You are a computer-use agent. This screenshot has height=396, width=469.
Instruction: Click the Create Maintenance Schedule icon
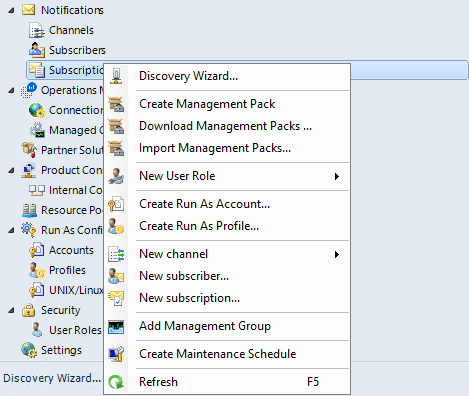tap(116, 354)
